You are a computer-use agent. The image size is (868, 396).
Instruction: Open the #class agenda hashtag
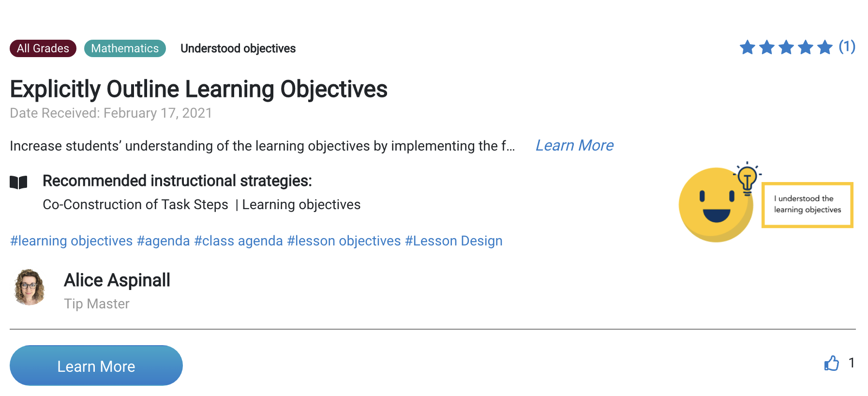pos(239,241)
